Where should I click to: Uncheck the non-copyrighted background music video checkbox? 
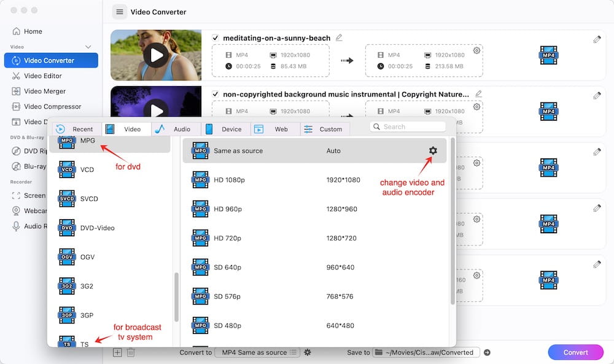(x=215, y=95)
